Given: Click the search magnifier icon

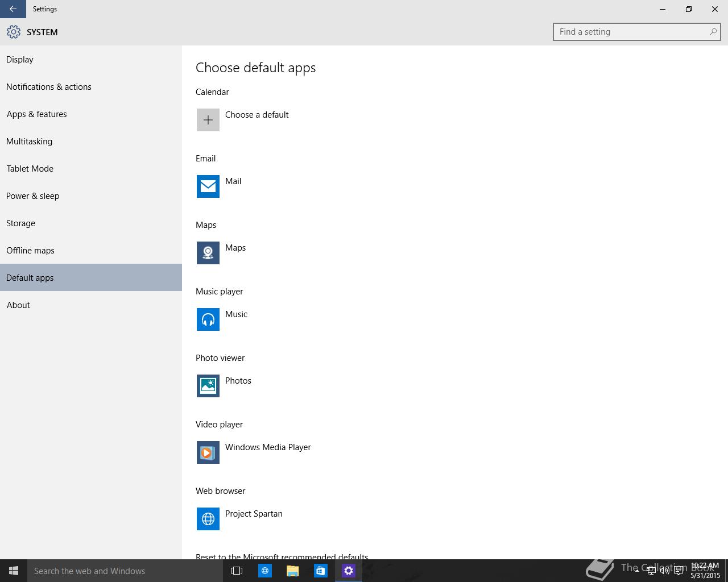Looking at the screenshot, I should [x=713, y=32].
